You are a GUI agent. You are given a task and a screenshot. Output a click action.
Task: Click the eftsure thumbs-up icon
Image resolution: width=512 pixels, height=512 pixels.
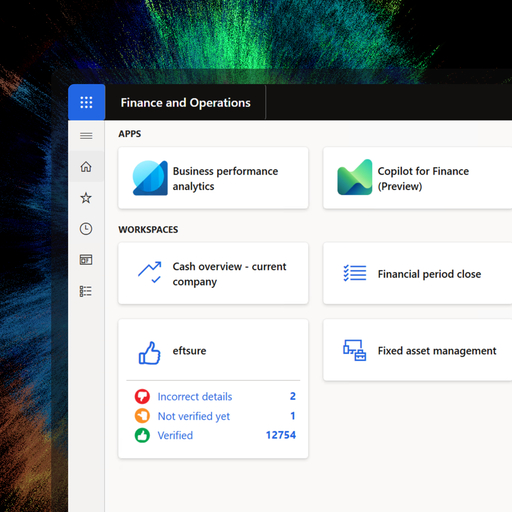[x=150, y=353]
